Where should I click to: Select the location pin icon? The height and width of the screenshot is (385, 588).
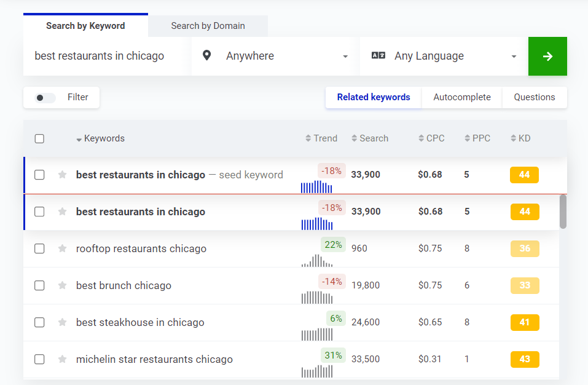(x=206, y=56)
